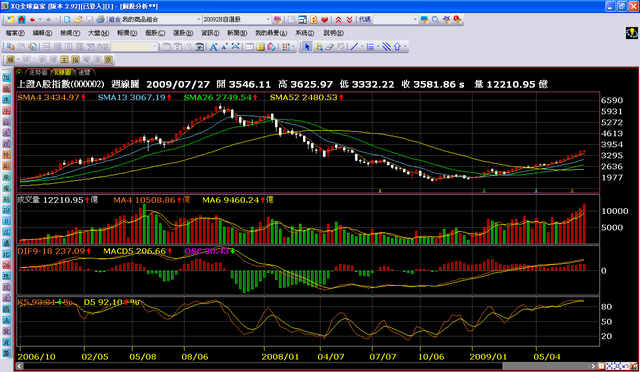Viewport: 640px width, 372px height.
Task: Click the parallel channel lines tool
Action: point(386,47)
